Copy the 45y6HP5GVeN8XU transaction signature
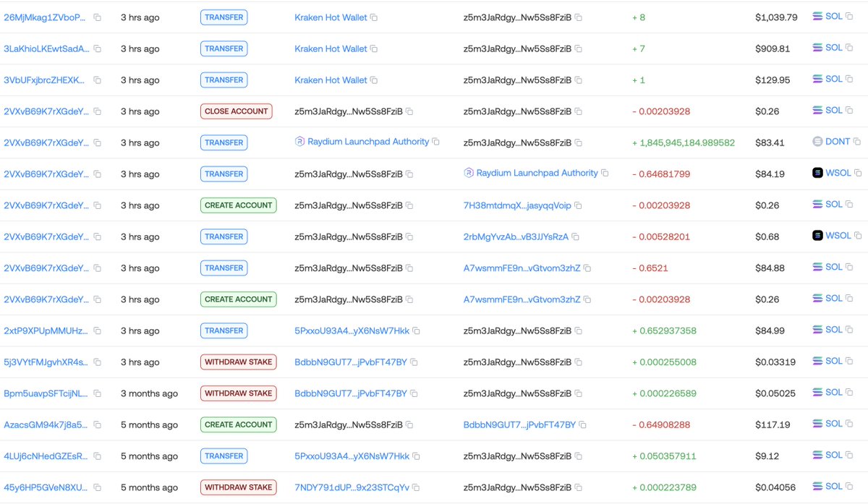The width and height of the screenshot is (868, 504). click(x=98, y=488)
